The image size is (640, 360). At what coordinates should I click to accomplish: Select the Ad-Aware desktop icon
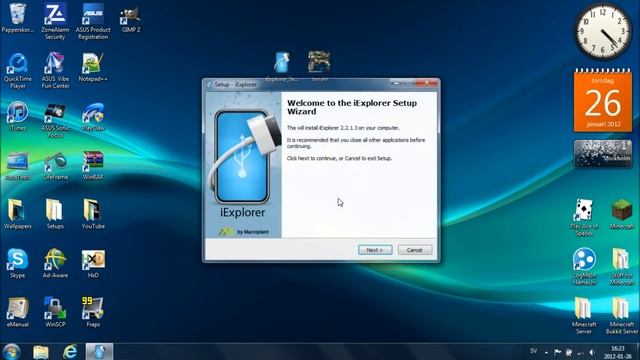coord(55,263)
